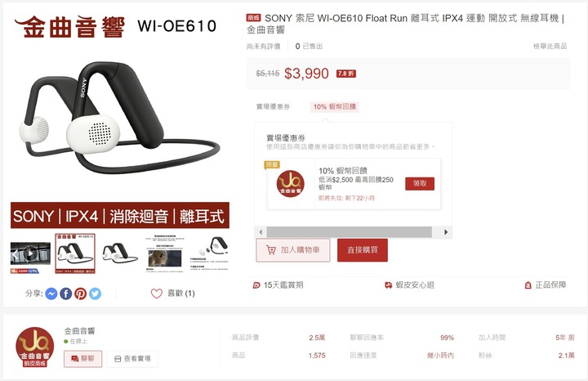Click the voucher horizontal scrollbar track
The width and height of the screenshot is (588, 381).
[x=350, y=232]
